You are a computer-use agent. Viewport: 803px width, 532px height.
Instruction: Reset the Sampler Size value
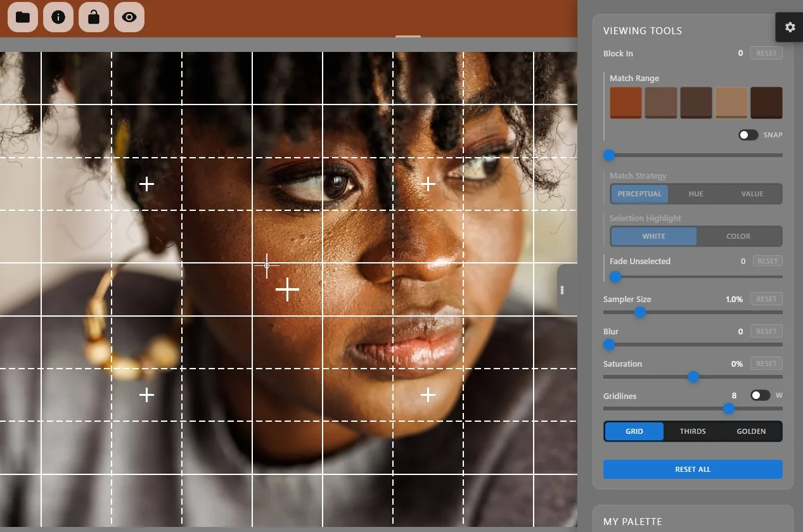tap(766, 299)
